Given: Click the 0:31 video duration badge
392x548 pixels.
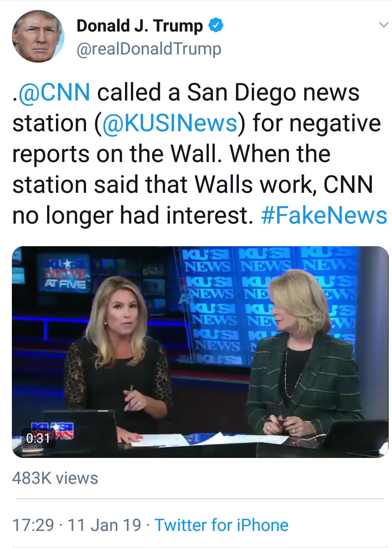Looking at the screenshot, I should coord(38,438).
